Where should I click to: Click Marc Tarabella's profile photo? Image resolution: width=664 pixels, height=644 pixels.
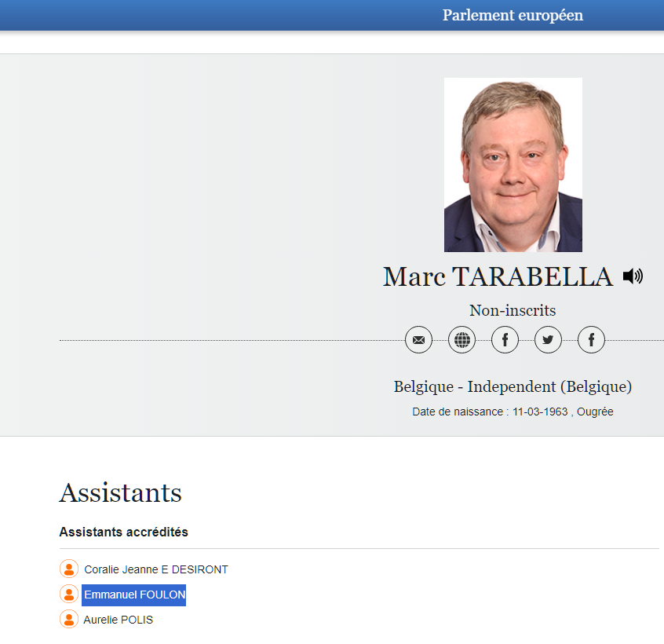pos(513,165)
